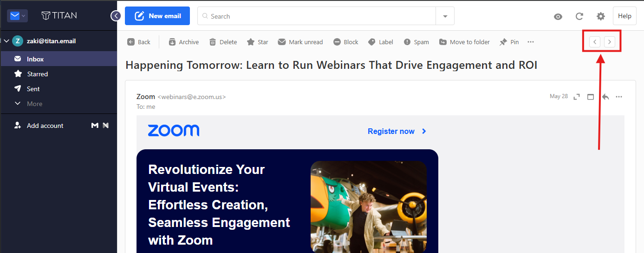Click the May 28 date
Image resolution: width=644 pixels, height=253 pixels.
(559, 96)
